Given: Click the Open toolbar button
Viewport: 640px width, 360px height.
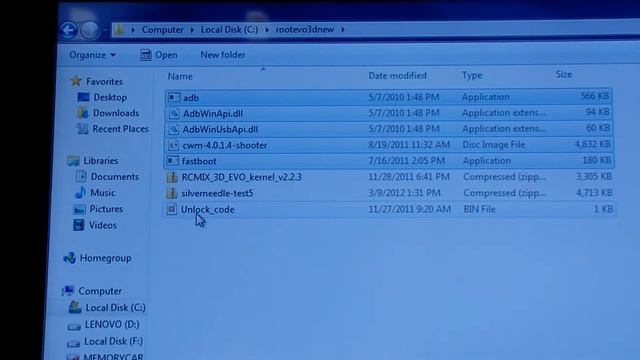Looking at the screenshot, I should (158, 55).
